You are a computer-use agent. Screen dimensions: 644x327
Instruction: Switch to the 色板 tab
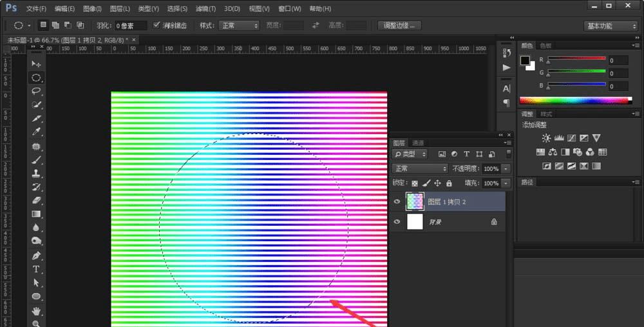(545, 45)
